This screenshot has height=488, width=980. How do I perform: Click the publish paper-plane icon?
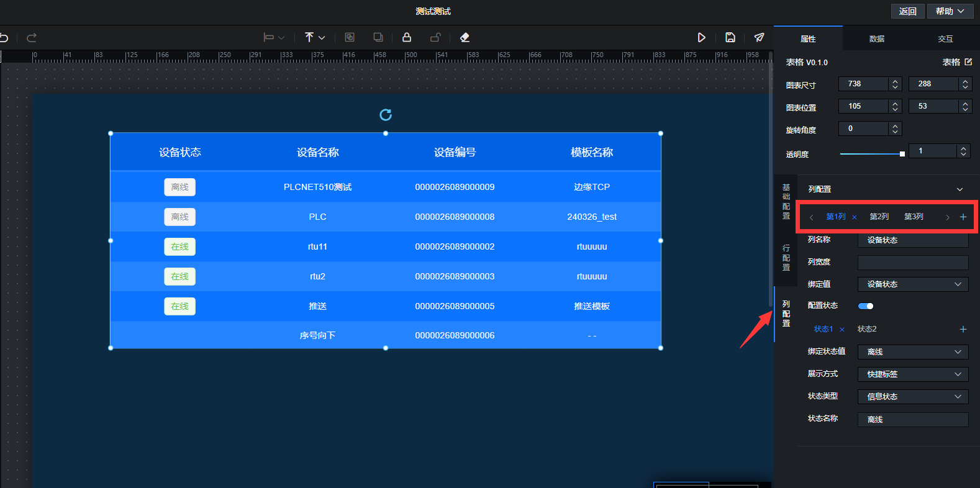pos(759,37)
